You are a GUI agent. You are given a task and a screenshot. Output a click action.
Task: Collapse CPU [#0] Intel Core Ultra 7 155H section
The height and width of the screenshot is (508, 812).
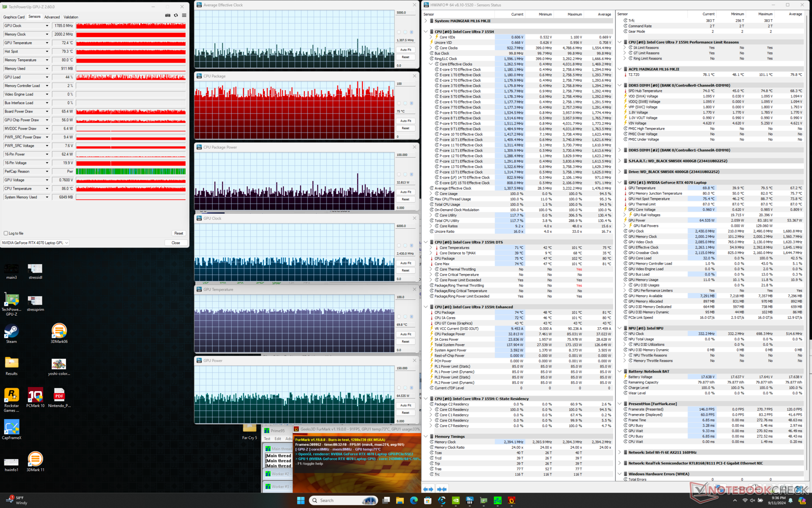pos(426,32)
